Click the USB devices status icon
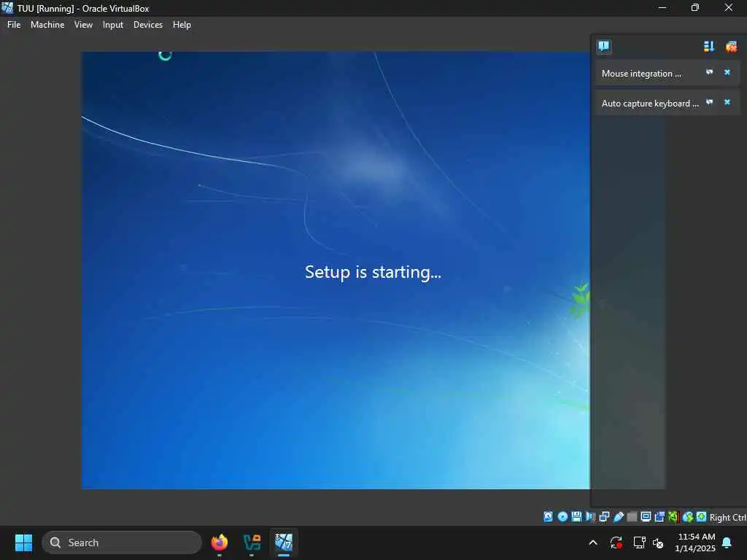The height and width of the screenshot is (560, 747). [619, 517]
